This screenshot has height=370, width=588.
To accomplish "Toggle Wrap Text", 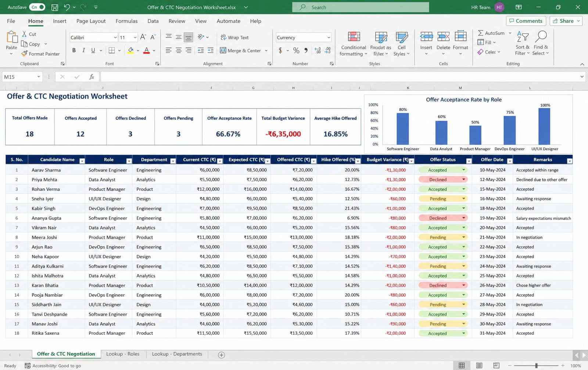I will click(234, 37).
